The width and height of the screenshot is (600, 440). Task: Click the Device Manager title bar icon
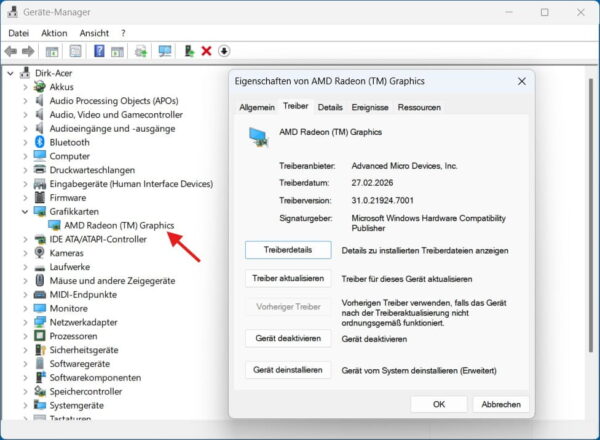point(12,12)
